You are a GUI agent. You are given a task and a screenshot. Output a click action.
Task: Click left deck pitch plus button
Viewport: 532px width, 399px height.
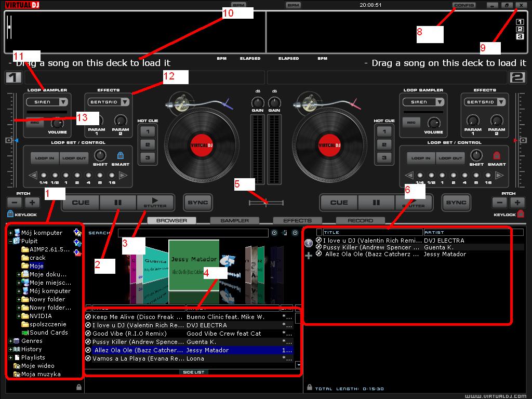click(32, 203)
